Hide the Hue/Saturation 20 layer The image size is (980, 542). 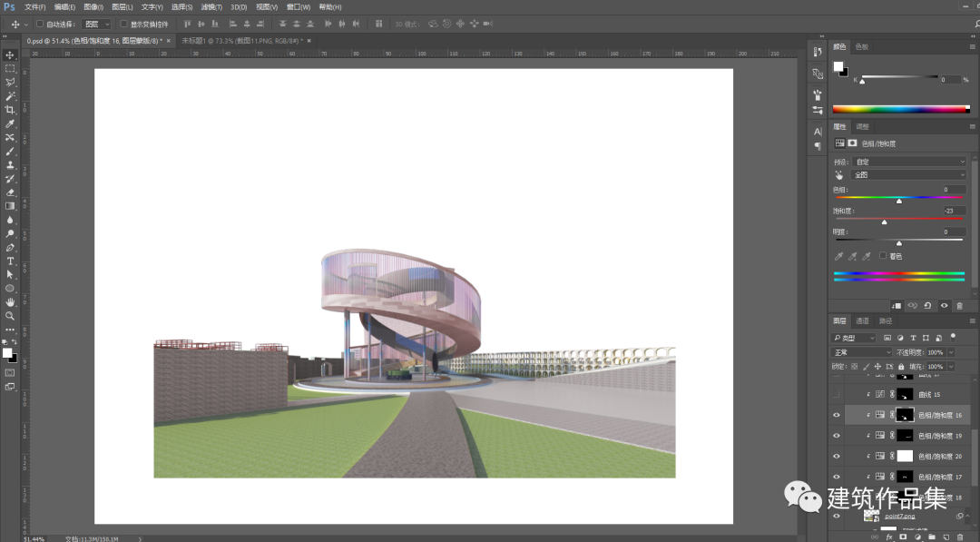point(837,457)
